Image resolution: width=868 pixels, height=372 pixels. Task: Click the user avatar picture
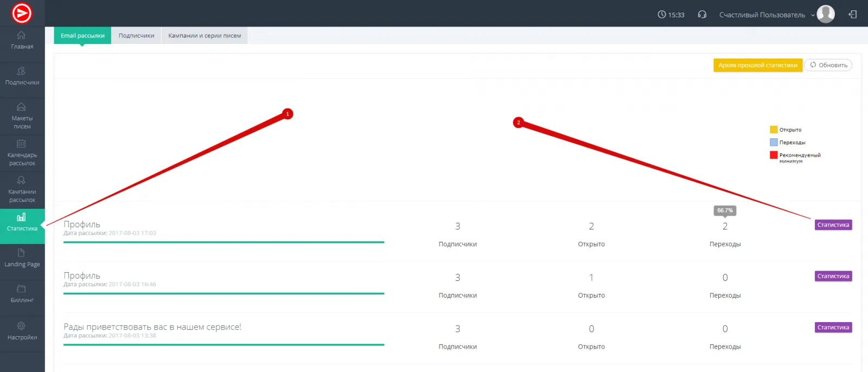[x=826, y=14]
